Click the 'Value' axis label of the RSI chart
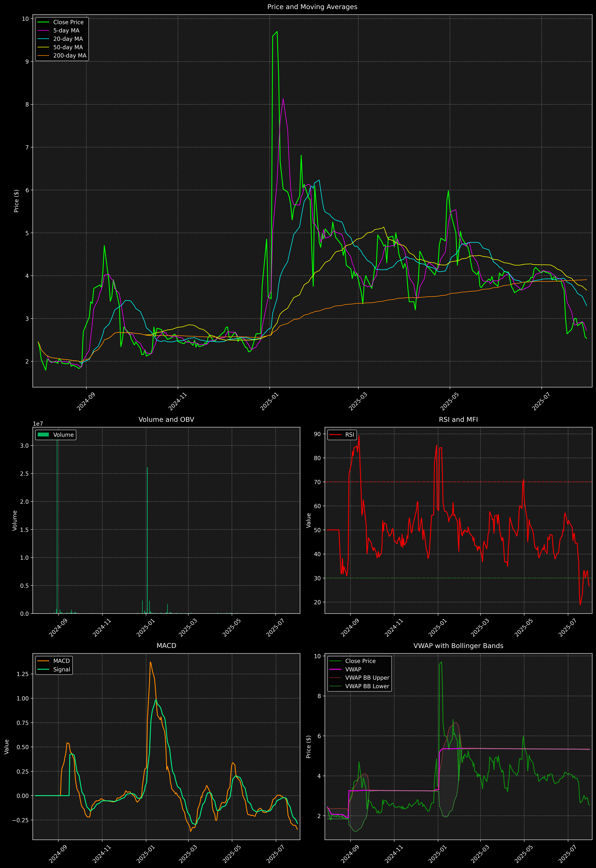Image resolution: width=596 pixels, height=868 pixels. tap(308, 520)
